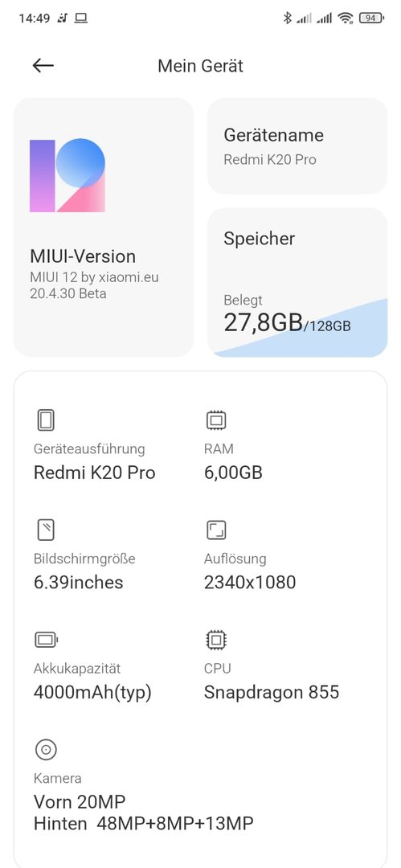Tap the camera lens icon above Kamera
401x868 pixels.
(x=46, y=750)
